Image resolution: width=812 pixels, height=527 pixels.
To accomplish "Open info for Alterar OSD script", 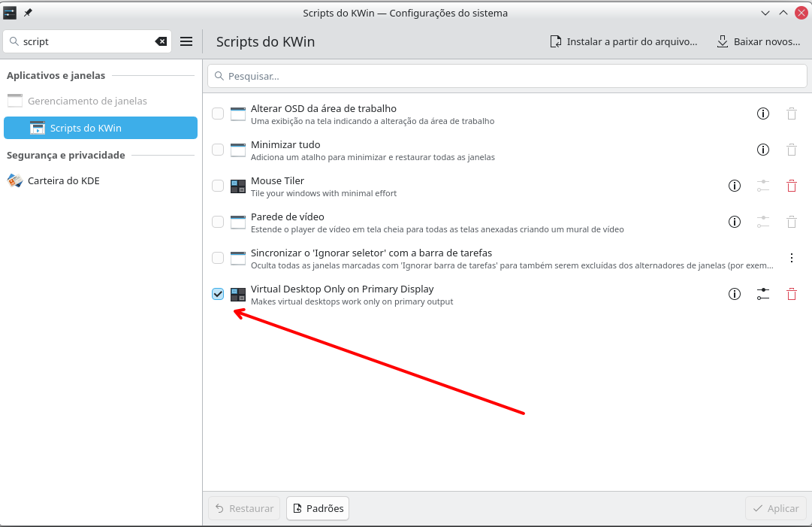I will point(762,114).
